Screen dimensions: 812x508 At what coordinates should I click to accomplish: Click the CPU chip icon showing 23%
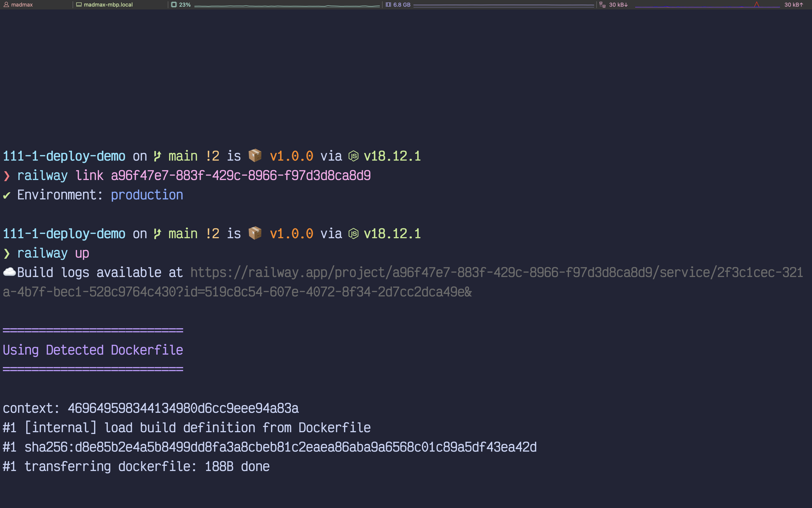[174, 5]
